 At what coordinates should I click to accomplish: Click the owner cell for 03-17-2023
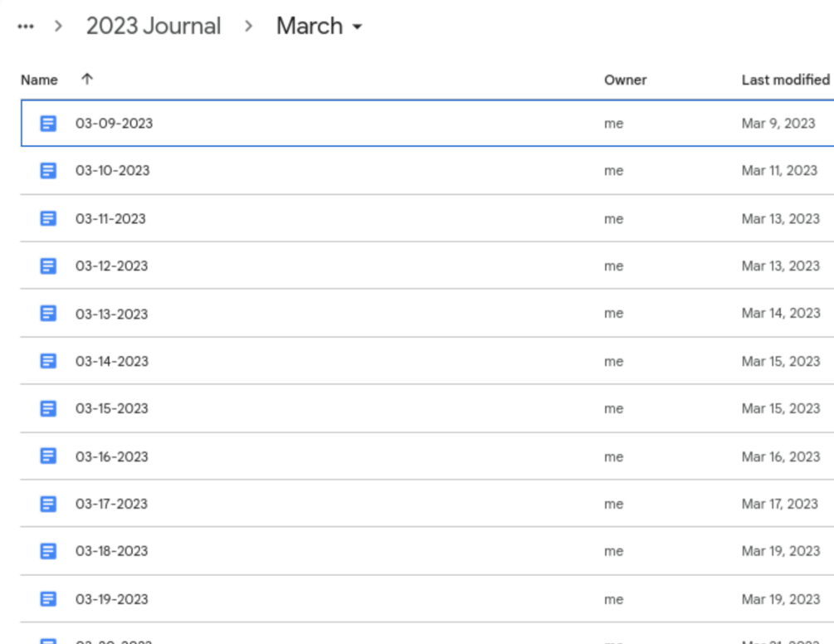pyautogui.click(x=613, y=504)
